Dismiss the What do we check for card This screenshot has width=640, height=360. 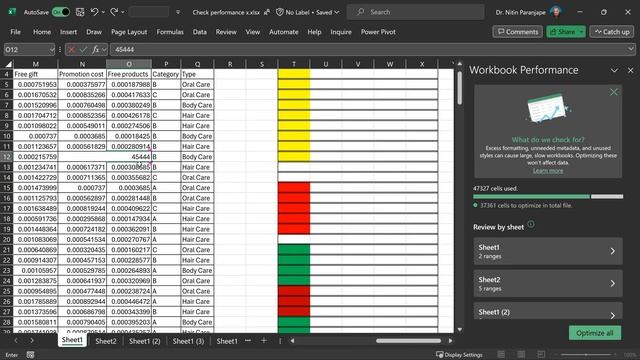(x=613, y=92)
